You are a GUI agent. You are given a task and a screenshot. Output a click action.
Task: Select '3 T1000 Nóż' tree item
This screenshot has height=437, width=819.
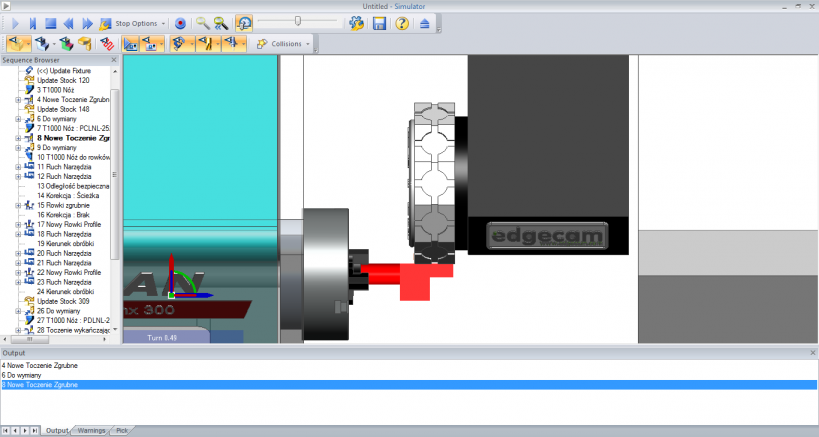(55, 90)
